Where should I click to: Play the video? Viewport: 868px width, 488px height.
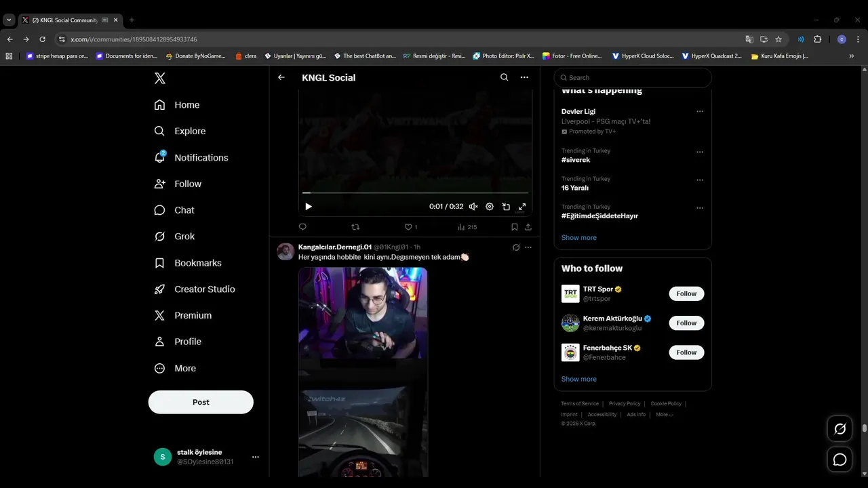click(x=309, y=207)
